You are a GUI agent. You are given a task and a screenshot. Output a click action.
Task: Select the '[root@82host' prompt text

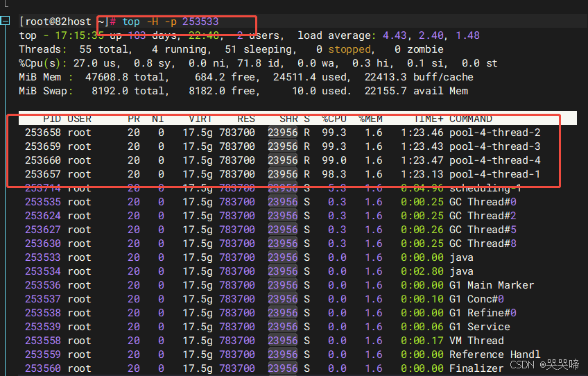coord(55,22)
